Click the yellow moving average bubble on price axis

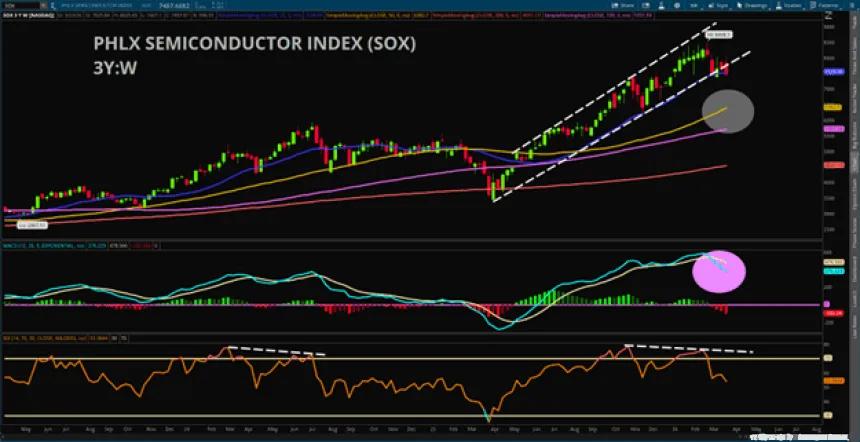click(x=833, y=107)
